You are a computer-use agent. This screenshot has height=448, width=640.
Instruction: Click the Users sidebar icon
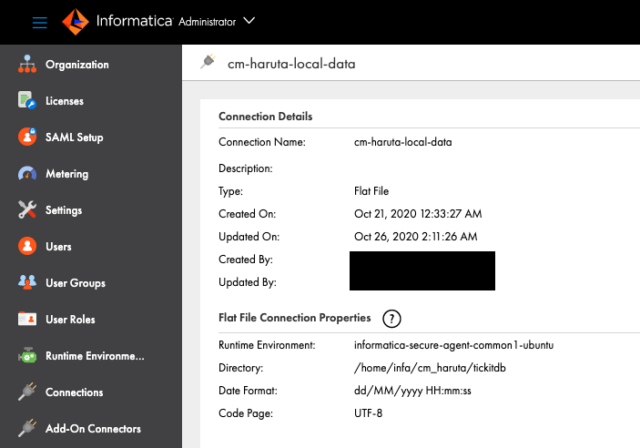tap(27, 247)
